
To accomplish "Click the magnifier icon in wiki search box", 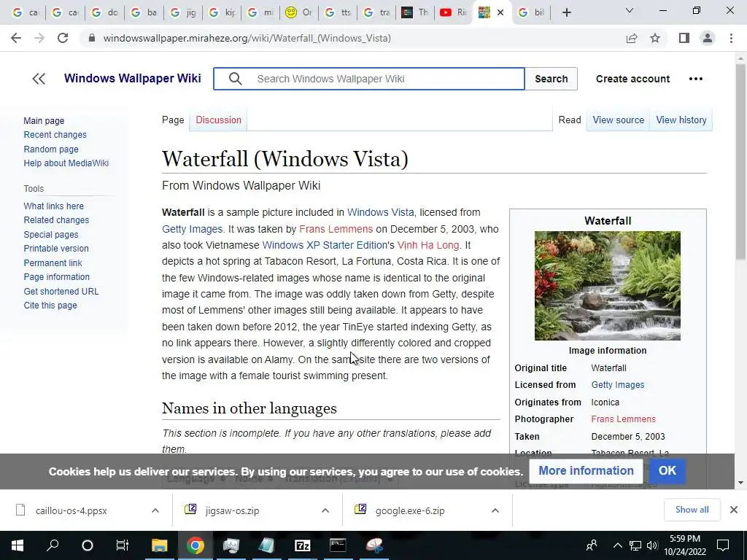I will [x=236, y=79].
